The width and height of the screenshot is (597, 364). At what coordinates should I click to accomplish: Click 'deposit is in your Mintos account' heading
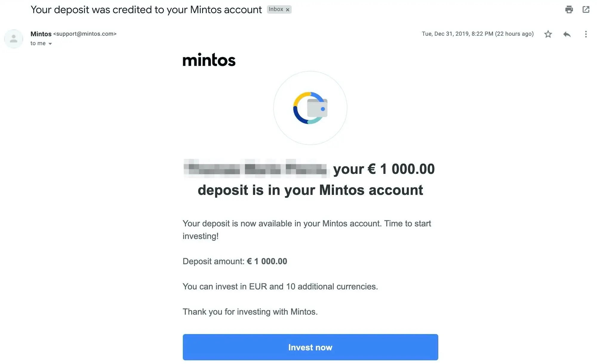coord(310,190)
